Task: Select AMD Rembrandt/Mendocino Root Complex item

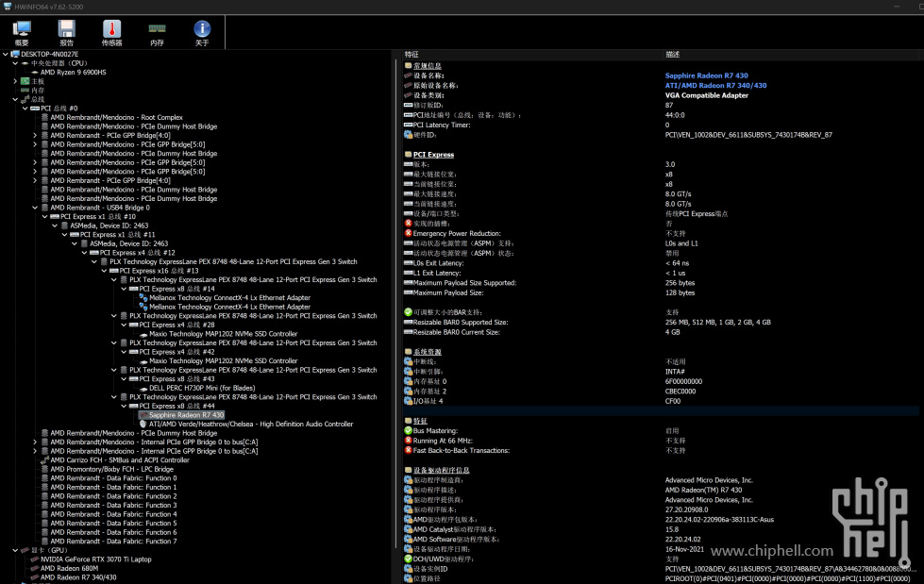Action: [117, 117]
